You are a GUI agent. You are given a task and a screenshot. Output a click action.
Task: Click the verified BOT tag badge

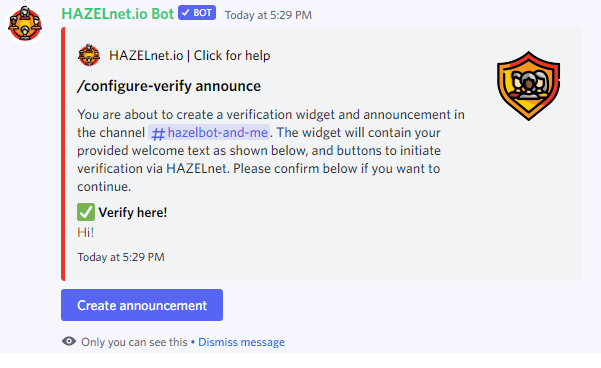point(197,13)
